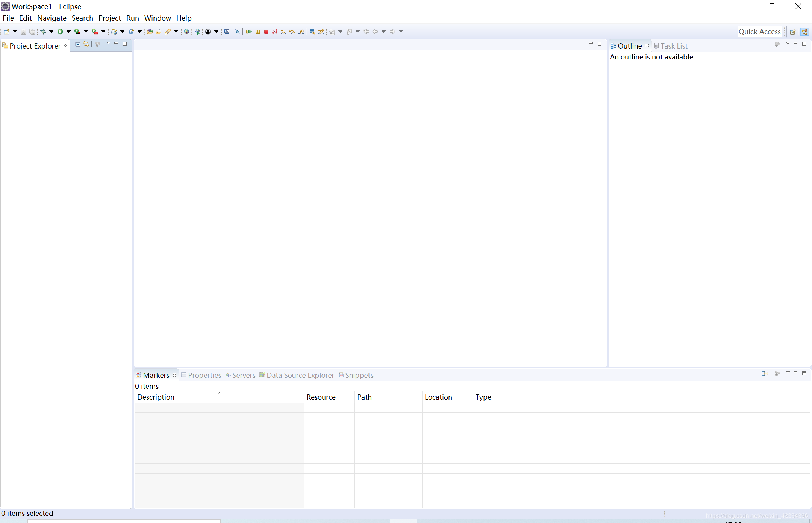Click the New file wizard icon

tap(6, 32)
